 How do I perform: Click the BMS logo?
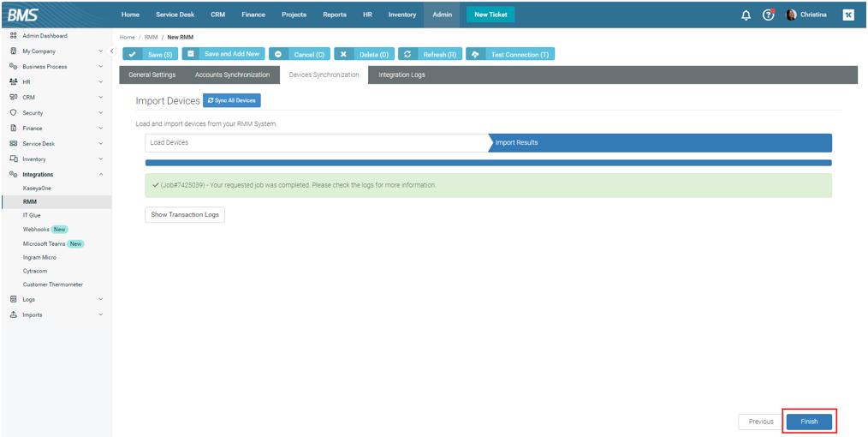click(x=23, y=15)
